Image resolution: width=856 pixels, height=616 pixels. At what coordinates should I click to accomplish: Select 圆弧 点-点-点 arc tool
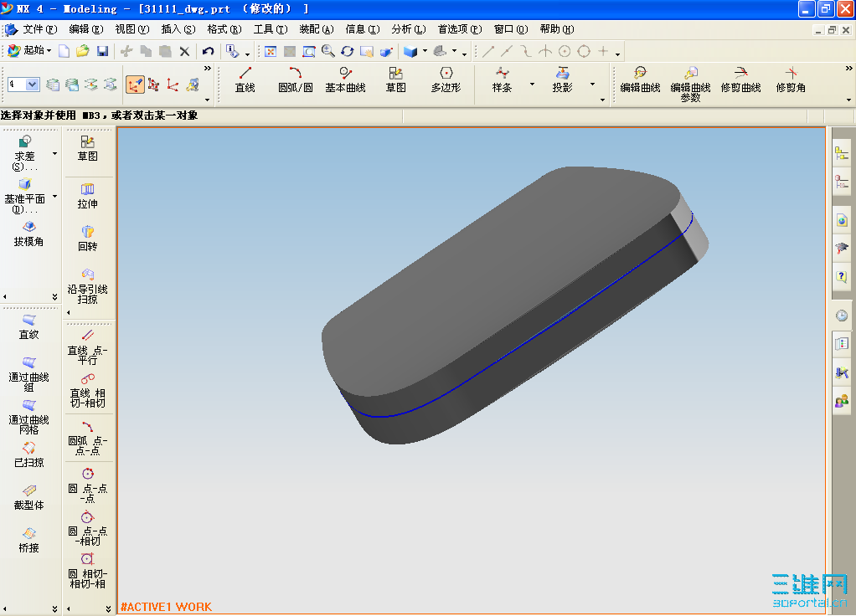click(x=87, y=438)
